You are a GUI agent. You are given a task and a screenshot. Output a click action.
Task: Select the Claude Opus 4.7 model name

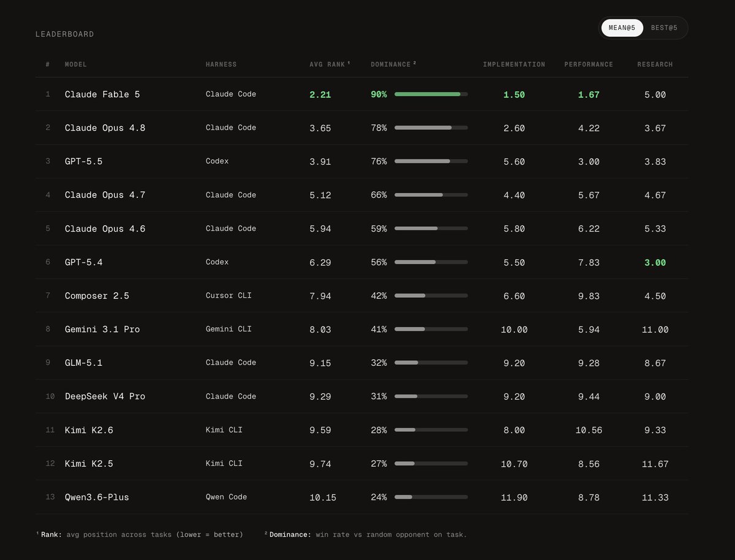click(105, 195)
